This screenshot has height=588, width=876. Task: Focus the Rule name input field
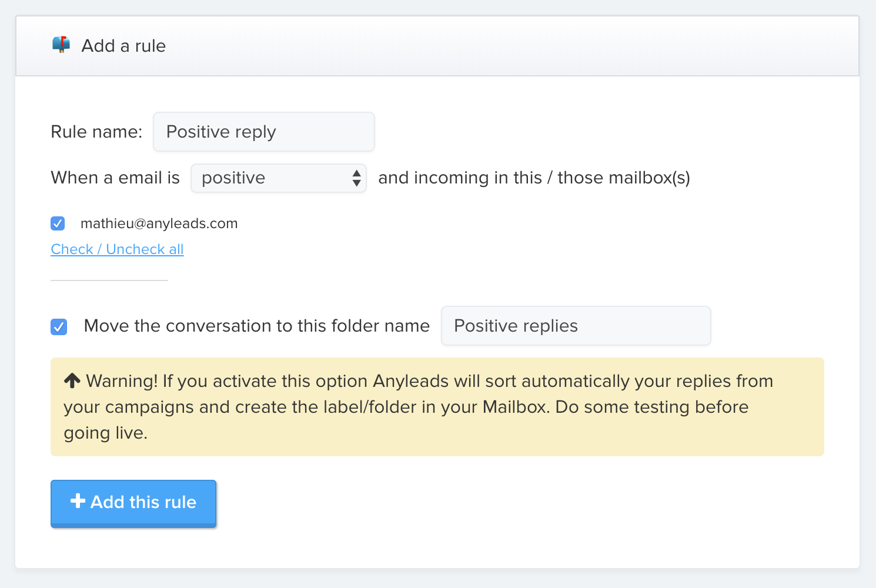(263, 132)
